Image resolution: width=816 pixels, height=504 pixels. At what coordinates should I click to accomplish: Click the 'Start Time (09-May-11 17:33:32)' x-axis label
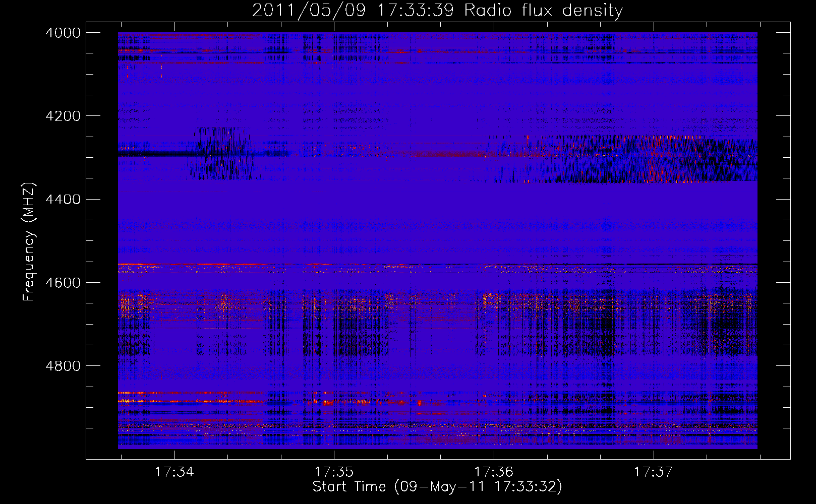click(437, 487)
